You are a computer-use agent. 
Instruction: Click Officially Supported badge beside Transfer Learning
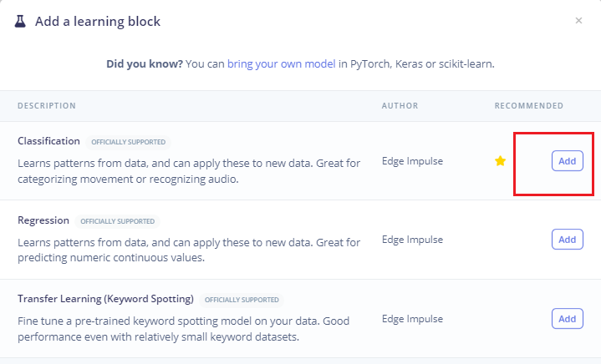point(242,300)
